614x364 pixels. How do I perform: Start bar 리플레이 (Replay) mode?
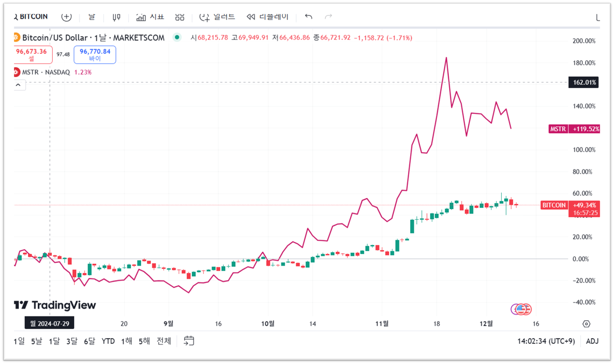click(267, 17)
